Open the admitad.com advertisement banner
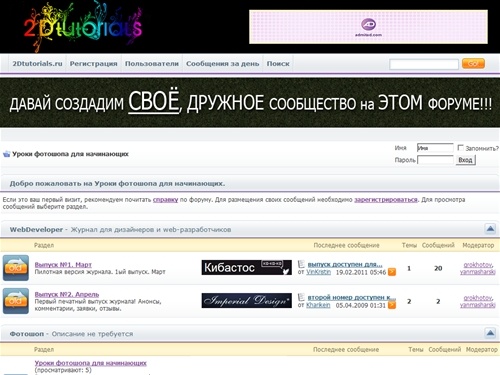This screenshot has width=500, height=375. click(x=368, y=27)
